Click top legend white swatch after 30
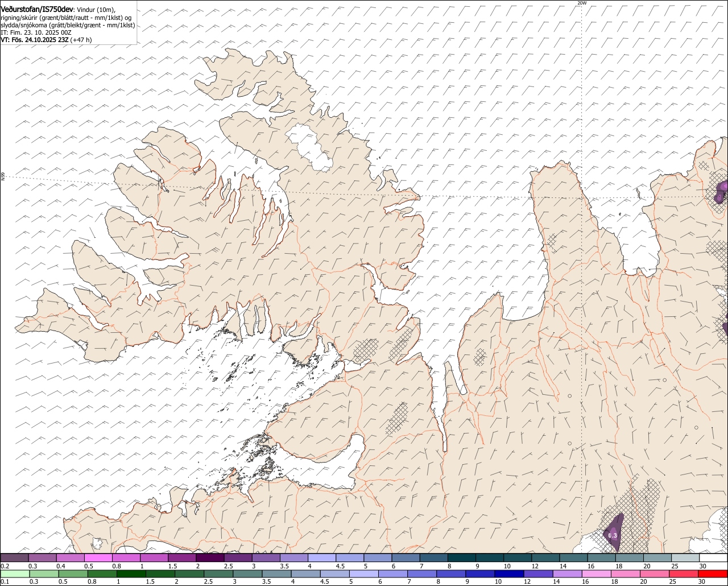The image size is (728, 586). point(714,558)
